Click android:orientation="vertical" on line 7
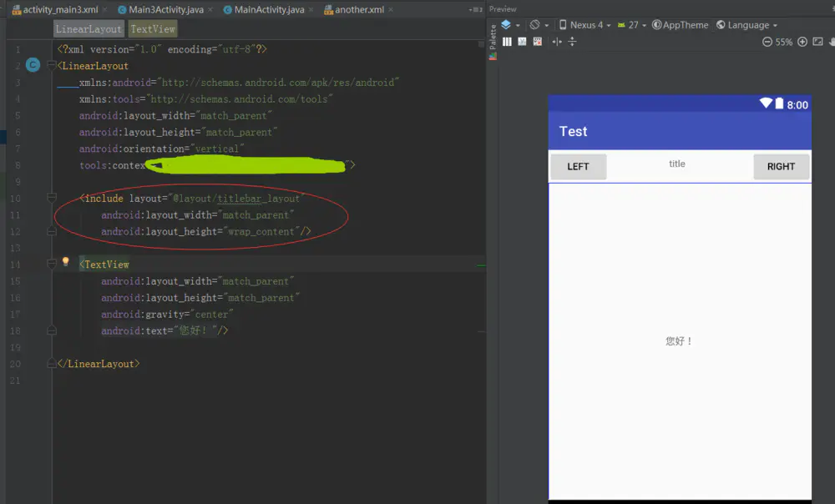Viewport: 835px width, 504px height. pyautogui.click(x=161, y=149)
